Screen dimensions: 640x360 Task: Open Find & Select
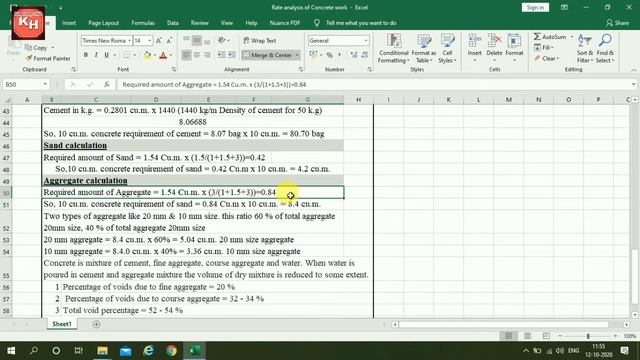click(x=605, y=49)
